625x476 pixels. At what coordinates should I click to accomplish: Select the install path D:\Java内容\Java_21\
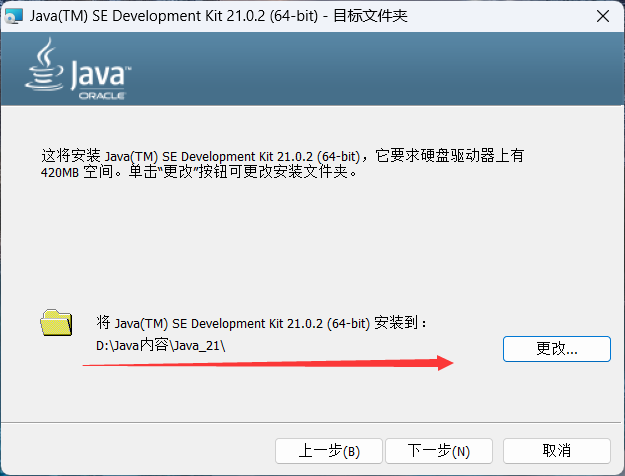pyautogui.click(x=161, y=345)
